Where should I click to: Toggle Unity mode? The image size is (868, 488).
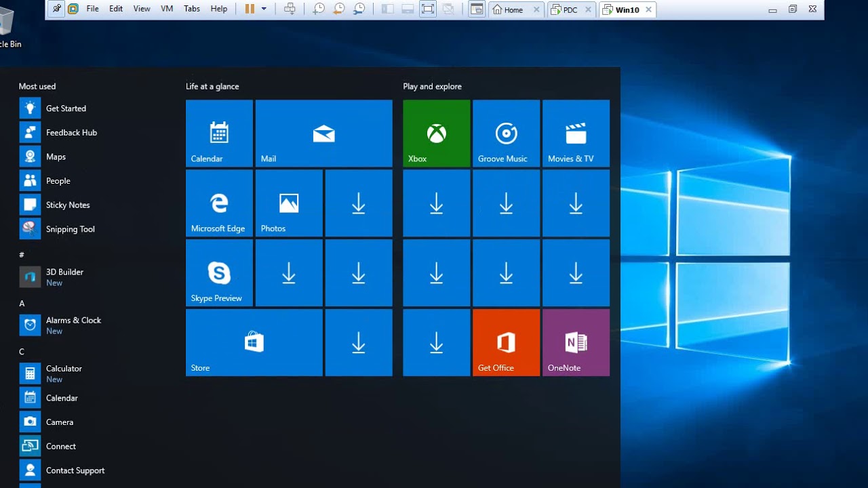(448, 9)
